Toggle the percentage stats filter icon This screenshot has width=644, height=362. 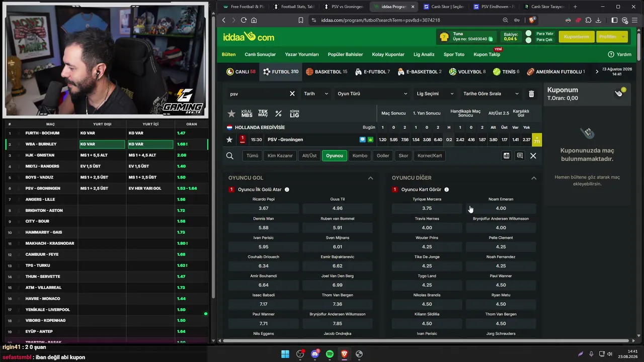point(278,114)
